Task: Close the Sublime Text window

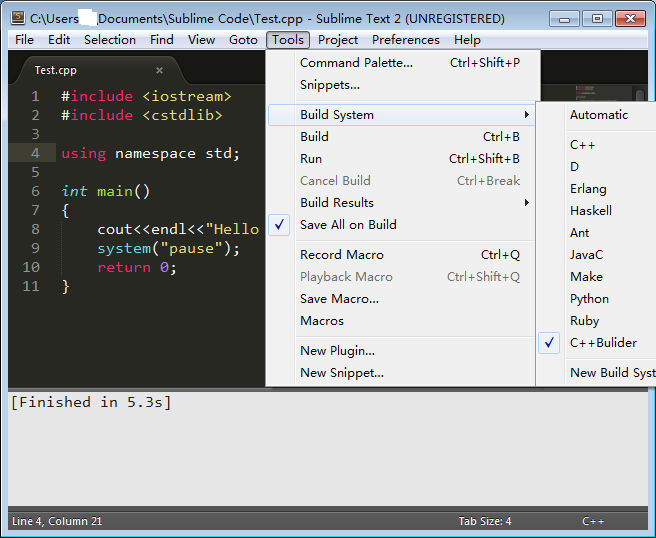Action: click(x=630, y=19)
